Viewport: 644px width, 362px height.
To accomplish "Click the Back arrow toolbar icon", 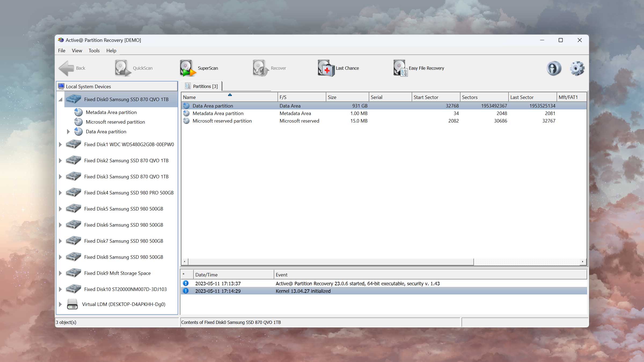I will click(x=66, y=68).
